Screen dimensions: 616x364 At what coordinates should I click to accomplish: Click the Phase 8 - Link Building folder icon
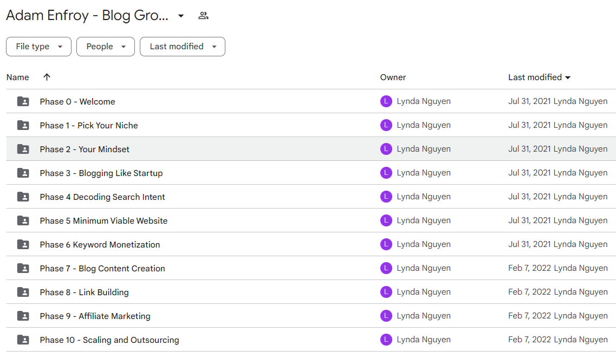23,292
